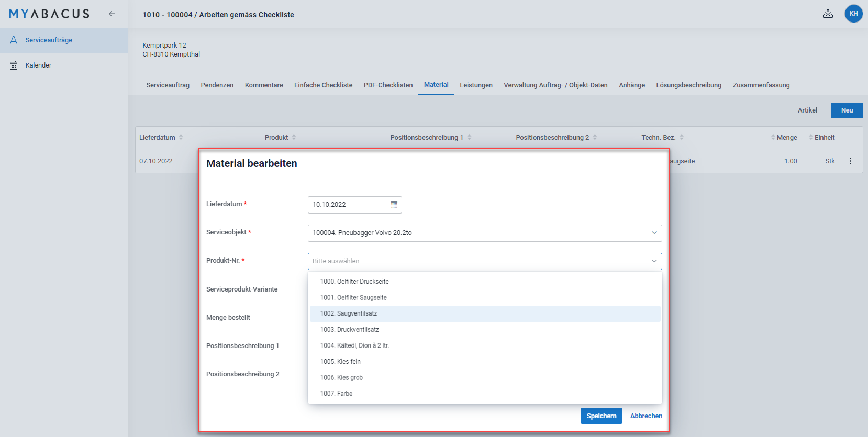Select 1007. Farbe option
The width and height of the screenshot is (868, 437).
(485, 394)
